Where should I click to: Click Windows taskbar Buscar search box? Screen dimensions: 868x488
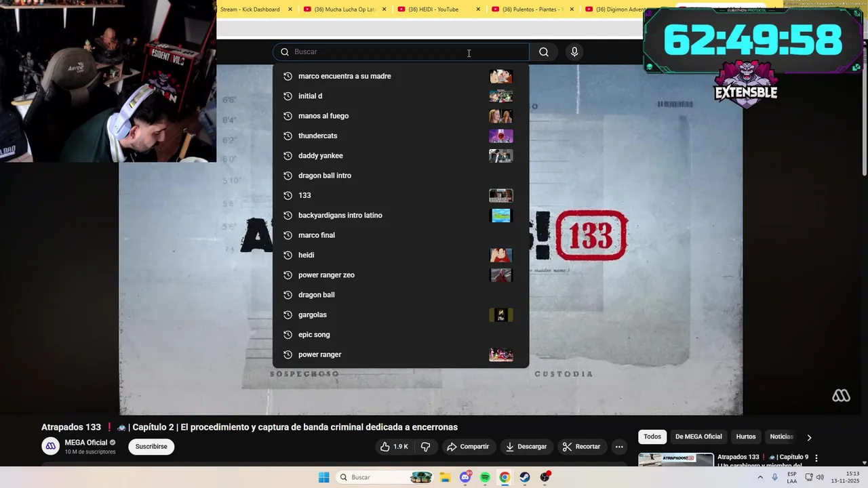[x=385, y=477]
